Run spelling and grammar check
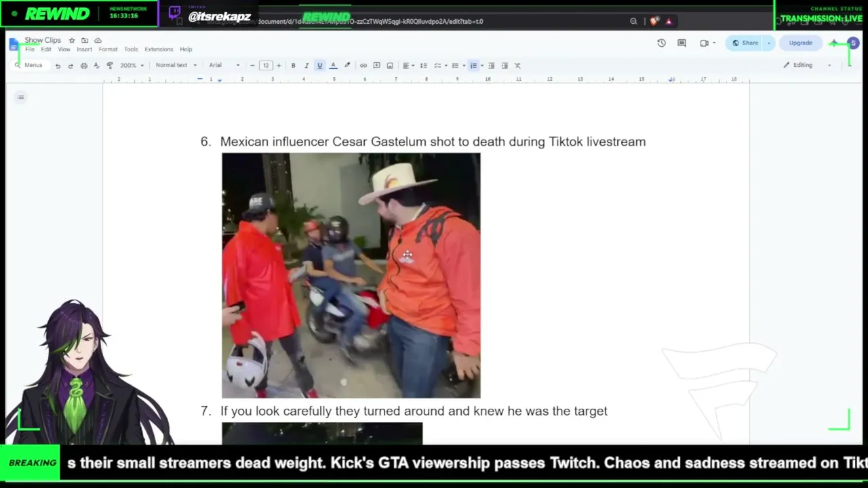Screen dimensions: 868x488 point(96,66)
